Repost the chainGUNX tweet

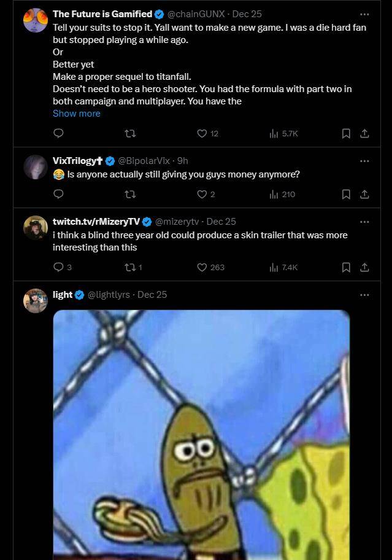click(x=130, y=133)
